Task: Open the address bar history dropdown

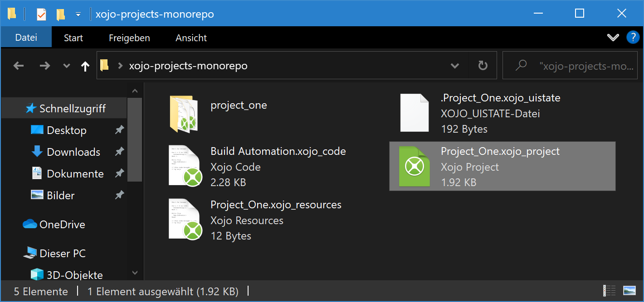Action: [455, 65]
